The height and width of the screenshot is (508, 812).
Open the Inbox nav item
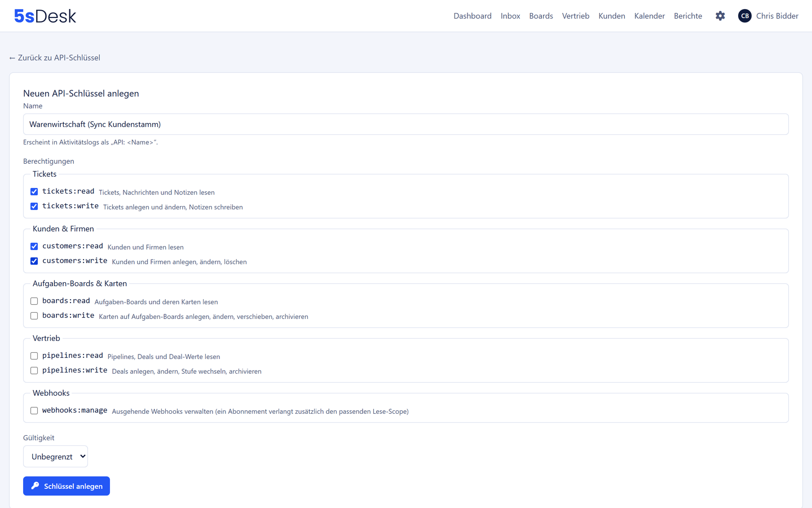coord(510,16)
